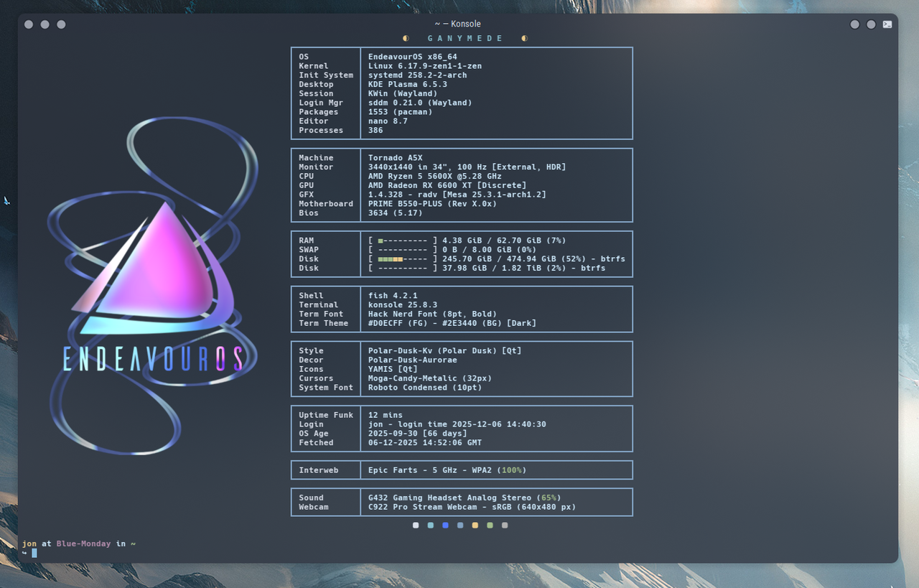Click GFX value '1.4.328 - radv'
The height and width of the screenshot is (588, 919).
457,195
